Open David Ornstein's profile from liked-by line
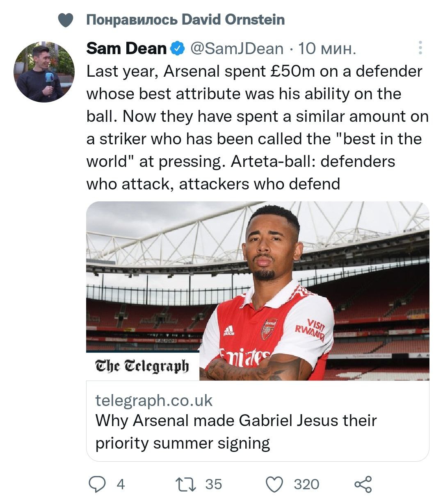The image size is (443, 504). click(233, 20)
